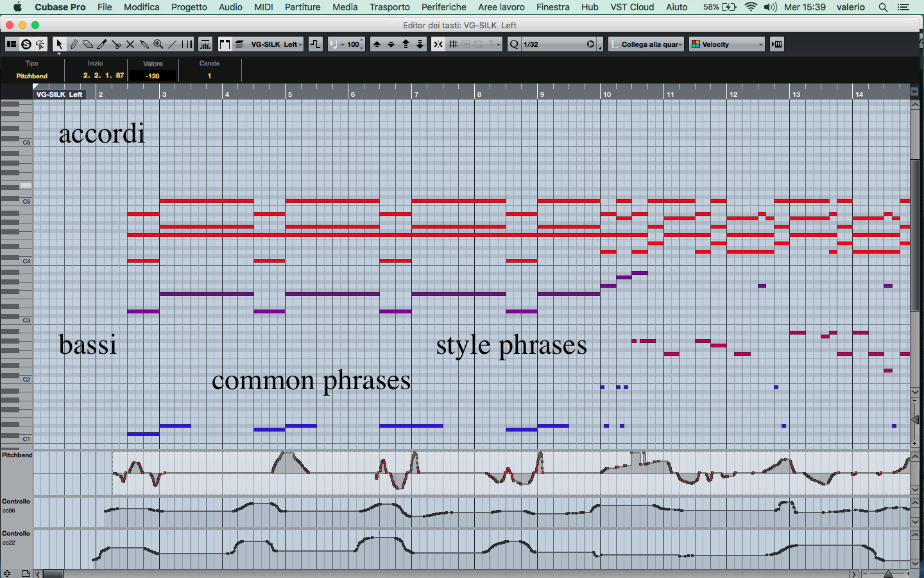The image size is (924, 578).
Task: Pick the Split scissors tool
Action: pos(116,44)
